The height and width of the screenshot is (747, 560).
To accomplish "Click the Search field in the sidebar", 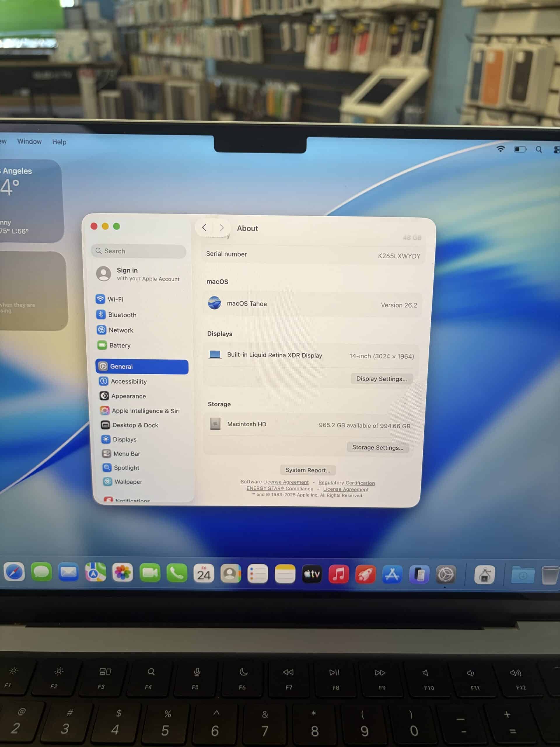I will (139, 251).
